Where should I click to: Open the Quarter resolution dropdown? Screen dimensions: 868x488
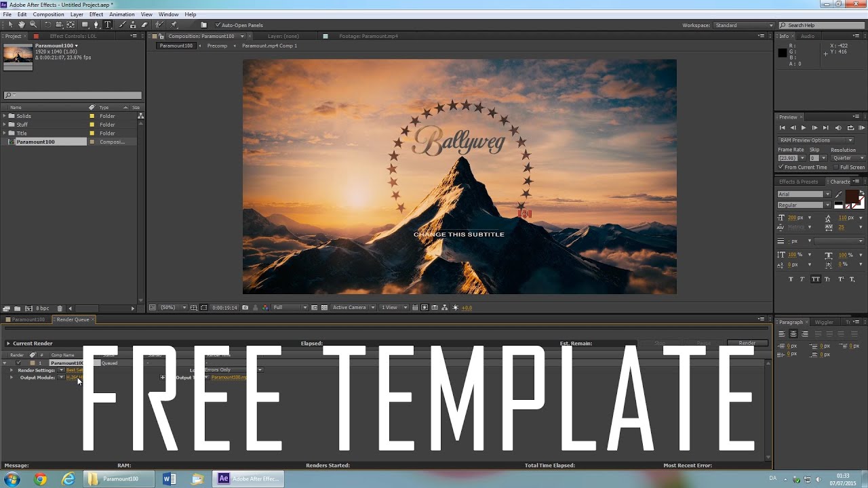tap(848, 158)
